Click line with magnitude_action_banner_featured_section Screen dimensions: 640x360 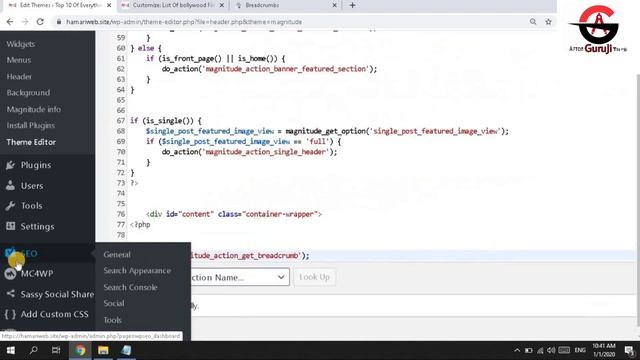click(x=269, y=69)
